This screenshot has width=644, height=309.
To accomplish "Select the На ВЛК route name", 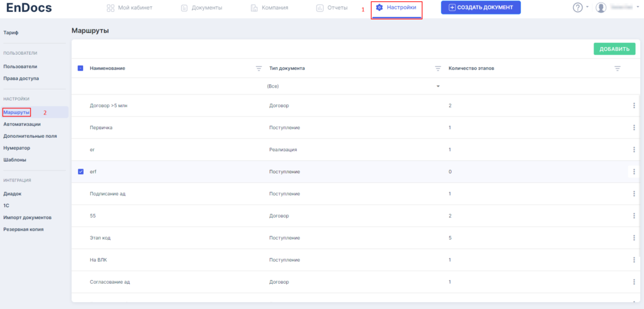I will point(99,260).
